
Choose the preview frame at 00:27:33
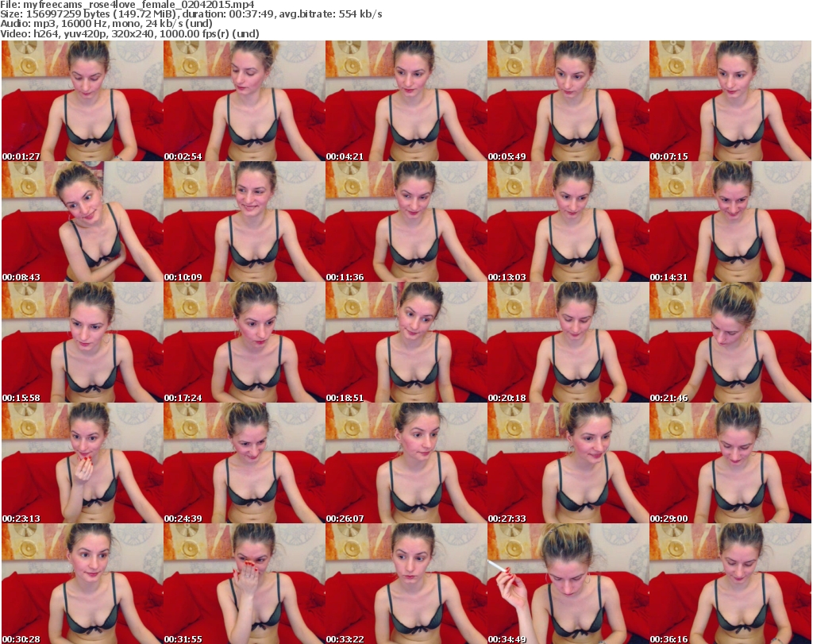point(568,463)
